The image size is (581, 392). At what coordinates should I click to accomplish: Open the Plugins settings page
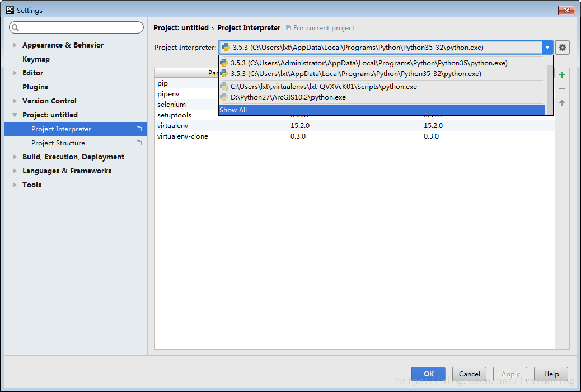click(35, 87)
